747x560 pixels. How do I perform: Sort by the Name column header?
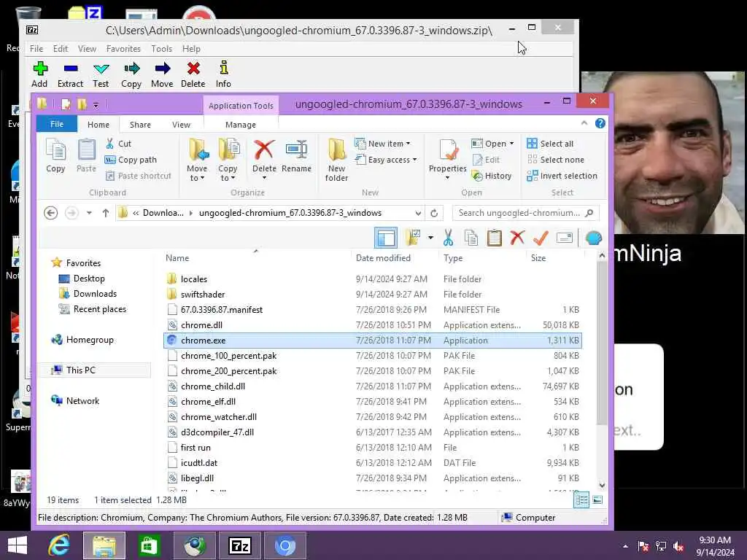coord(177,257)
